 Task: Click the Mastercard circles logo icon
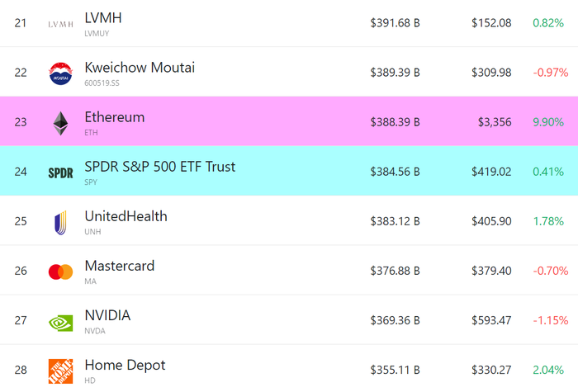pyautogui.click(x=60, y=272)
